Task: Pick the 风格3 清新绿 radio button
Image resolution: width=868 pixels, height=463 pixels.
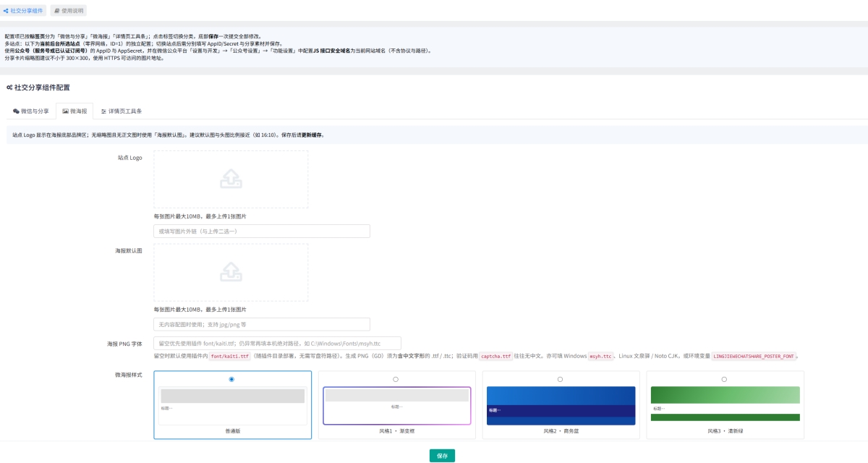Action: [724, 379]
